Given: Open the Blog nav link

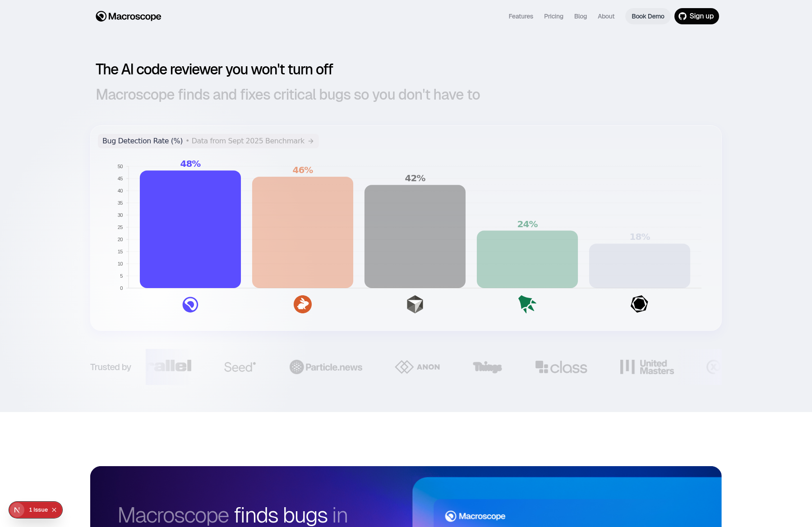Looking at the screenshot, I should [581, 16].
